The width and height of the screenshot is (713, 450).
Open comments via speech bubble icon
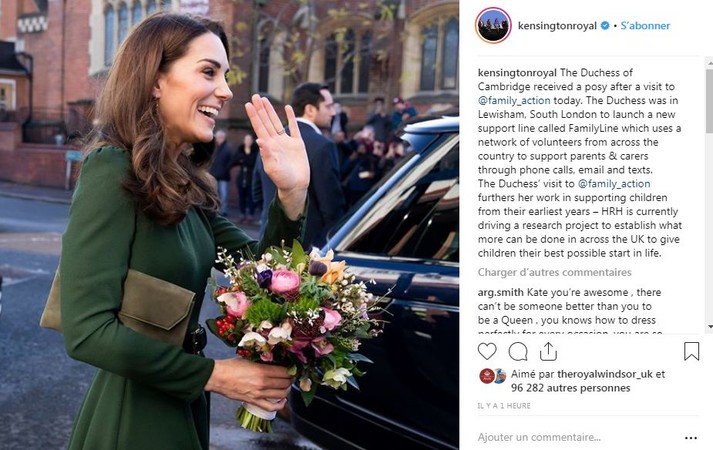point(518,351)
